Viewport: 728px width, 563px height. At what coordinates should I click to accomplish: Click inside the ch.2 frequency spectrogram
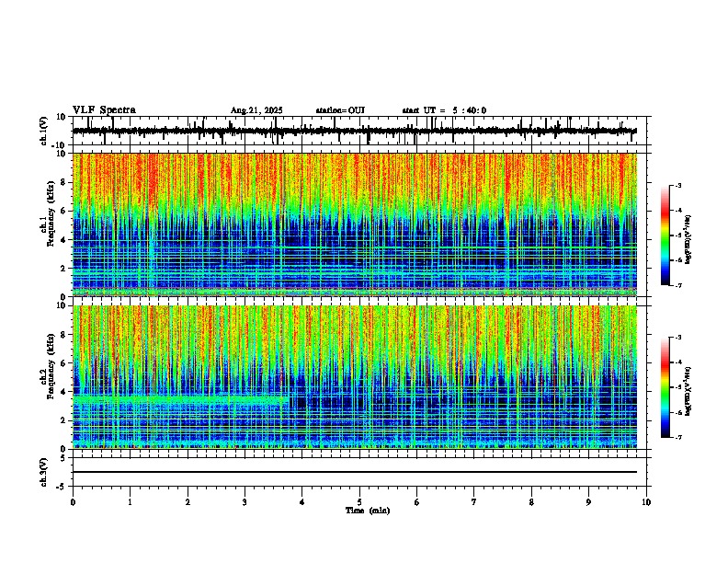click(355, 377)
